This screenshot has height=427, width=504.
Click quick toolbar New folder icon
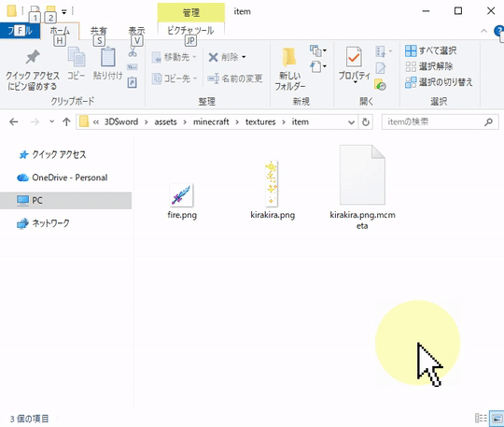click(50, 10)
